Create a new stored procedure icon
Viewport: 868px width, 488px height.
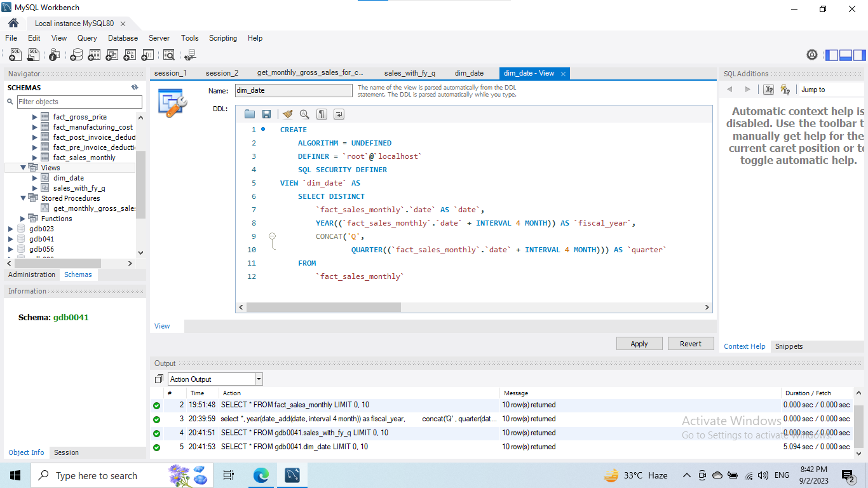(130, 55)
